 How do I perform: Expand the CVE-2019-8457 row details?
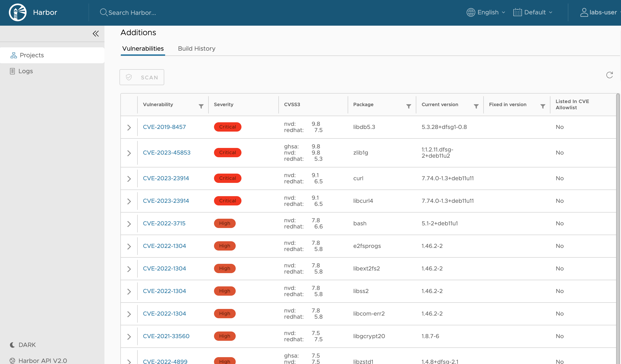click(129, 127)
